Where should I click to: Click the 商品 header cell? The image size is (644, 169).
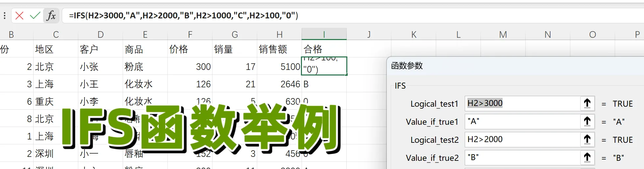[x=145, y=49]
